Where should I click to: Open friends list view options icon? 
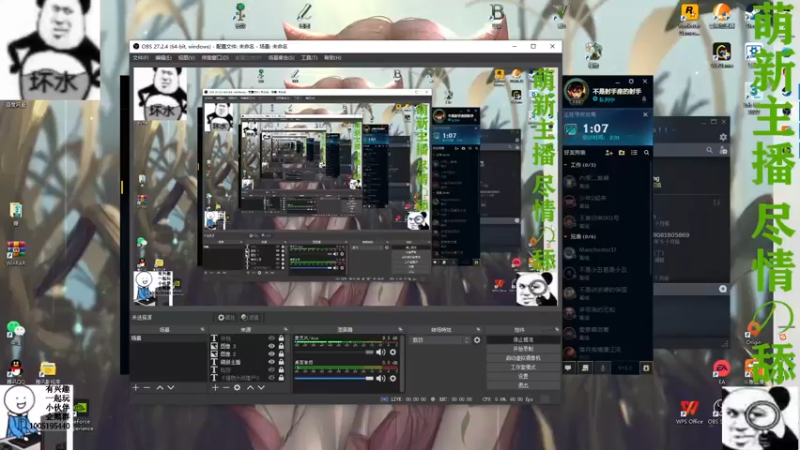[x=634, y=153]
